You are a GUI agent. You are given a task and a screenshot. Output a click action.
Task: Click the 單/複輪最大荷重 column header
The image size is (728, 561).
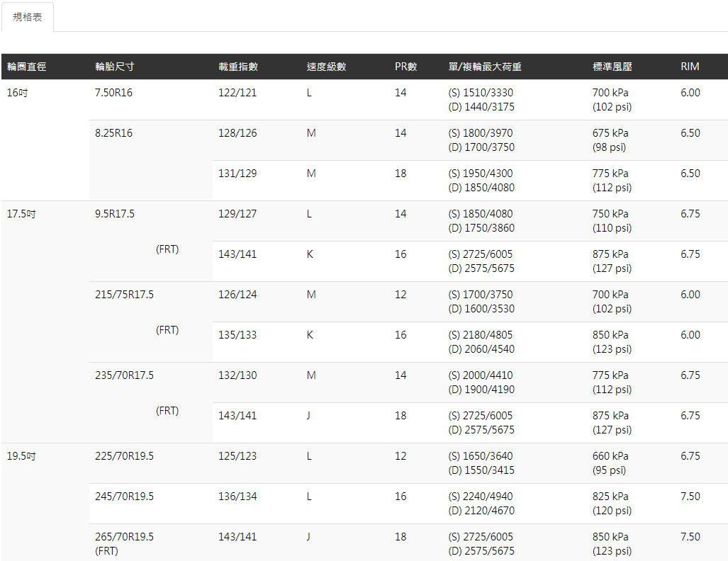click(485, 67)
